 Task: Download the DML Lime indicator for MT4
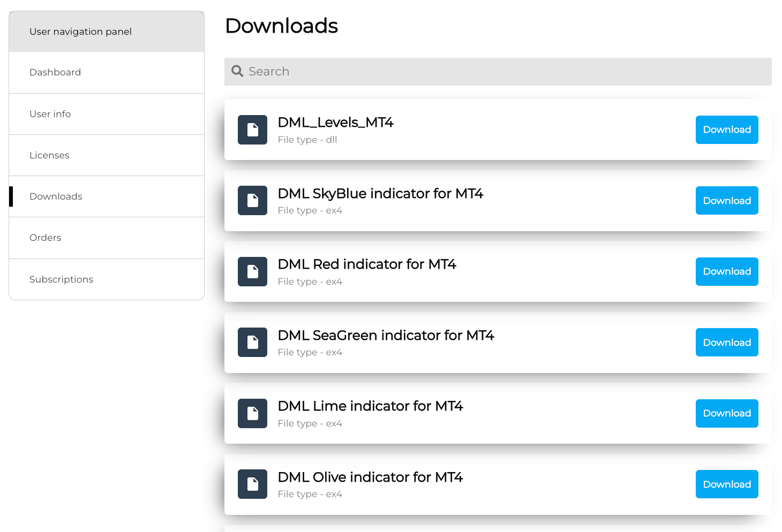[726, 413]
